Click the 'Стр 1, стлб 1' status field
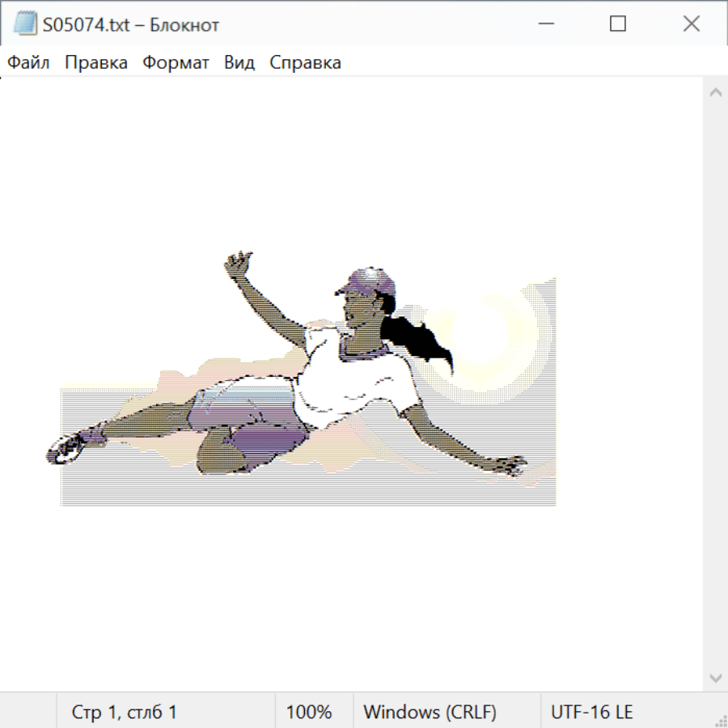The height and width of the screenshot is (728, 728). [x=125, y=712]
